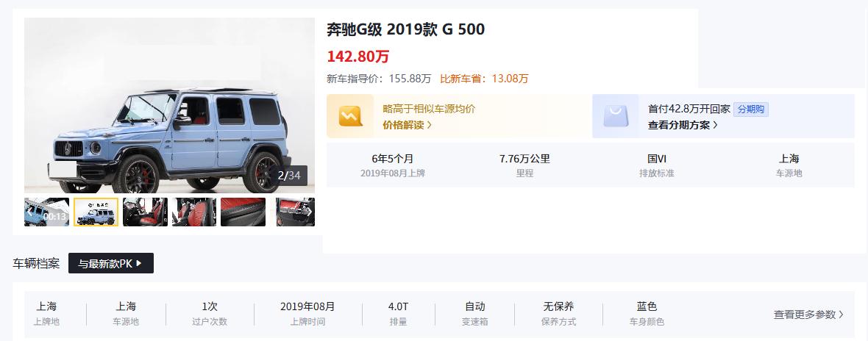Show next thumbnails with right arrow
The image size is (868, 341).
click(x=310, y=212)
